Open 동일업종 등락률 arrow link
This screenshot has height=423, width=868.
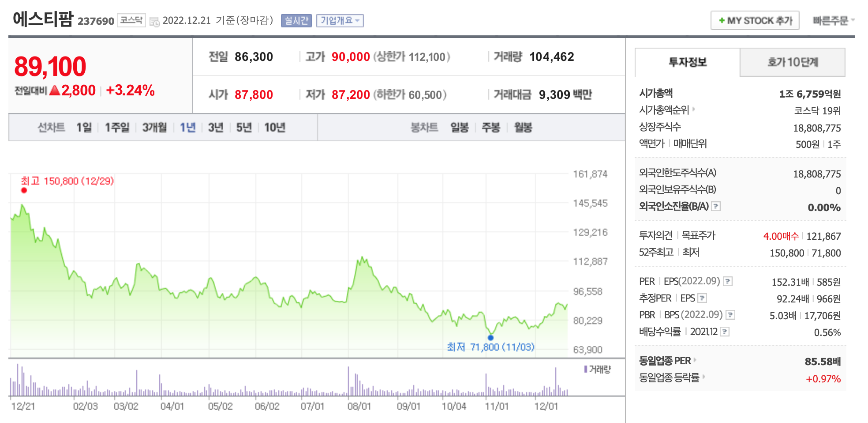coord(703,377)
